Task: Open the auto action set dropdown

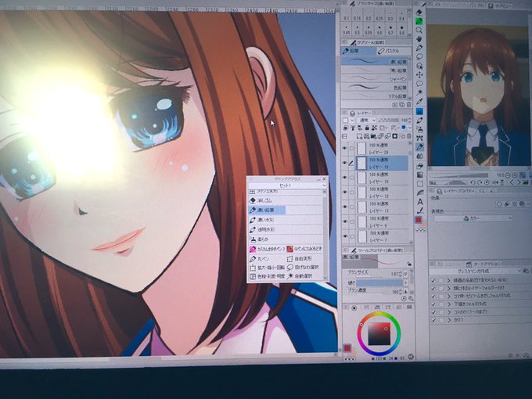Action: click(x=475, y=271)
